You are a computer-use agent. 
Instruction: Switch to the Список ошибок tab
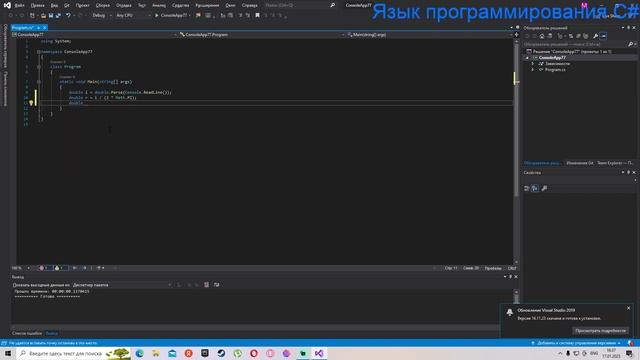coord(27,333)
